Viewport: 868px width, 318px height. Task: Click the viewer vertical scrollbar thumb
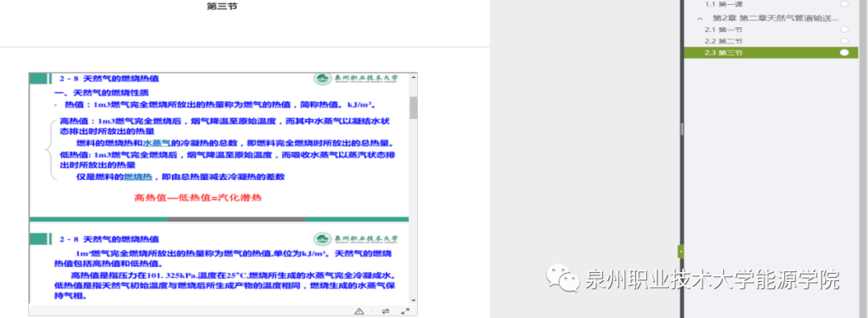coord(414,108)
